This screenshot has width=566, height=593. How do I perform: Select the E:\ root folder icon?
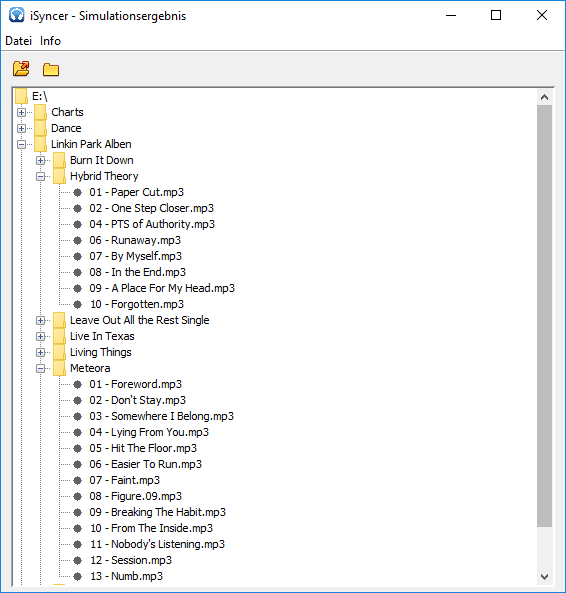click(21, 96)
